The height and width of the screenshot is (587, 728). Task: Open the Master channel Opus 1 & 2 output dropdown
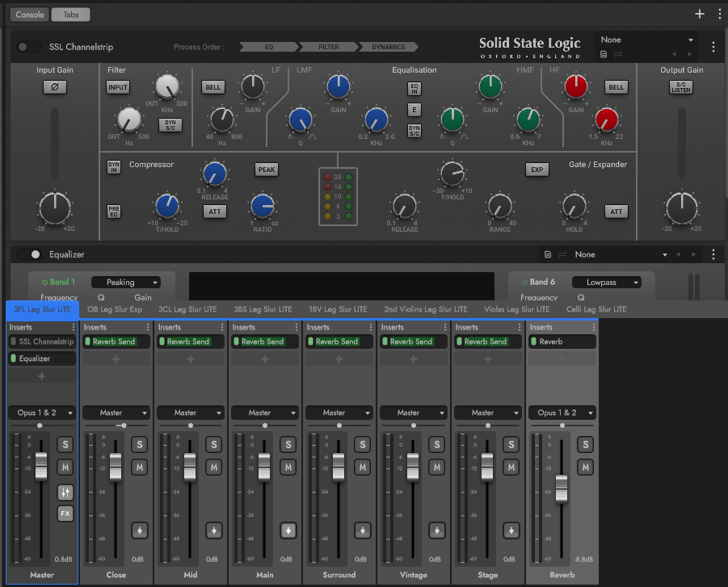42,413
